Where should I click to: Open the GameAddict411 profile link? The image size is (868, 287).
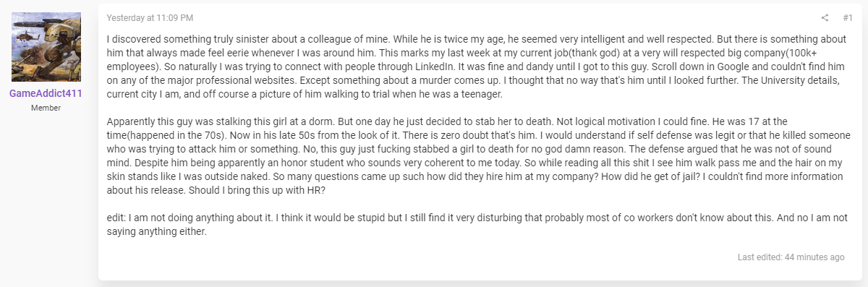(46, 94)
